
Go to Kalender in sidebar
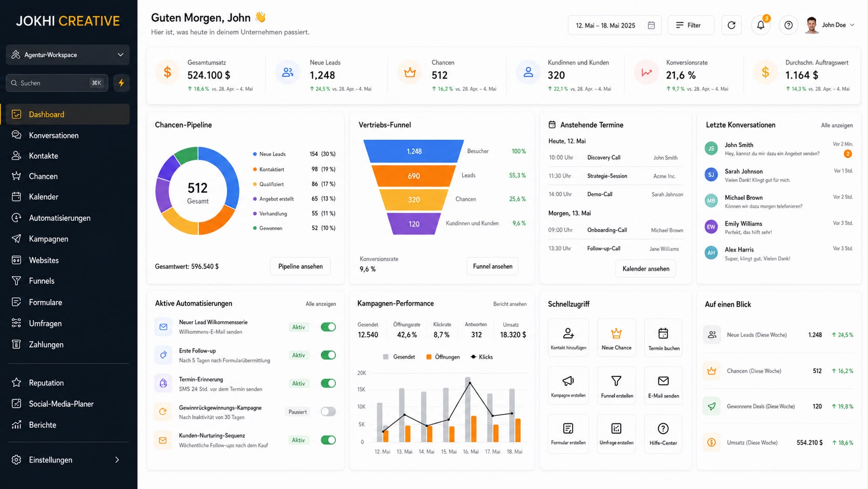(x=67, y=197)
